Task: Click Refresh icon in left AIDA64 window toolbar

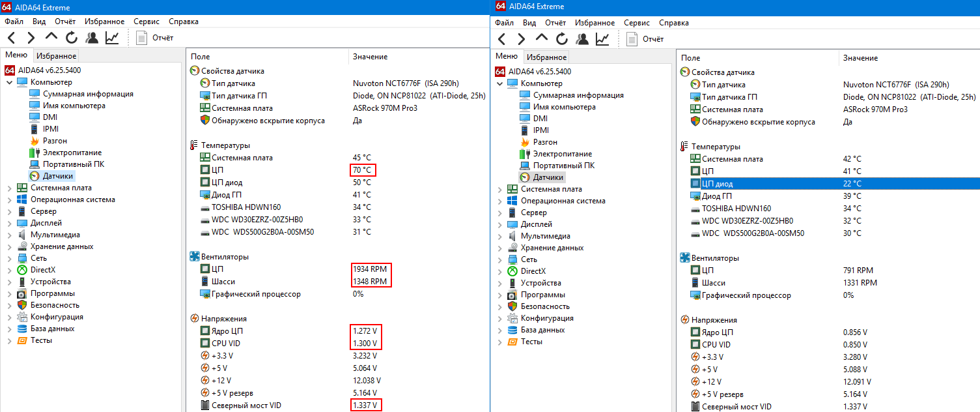Action: pyautogui.click(x=71, y=38)
